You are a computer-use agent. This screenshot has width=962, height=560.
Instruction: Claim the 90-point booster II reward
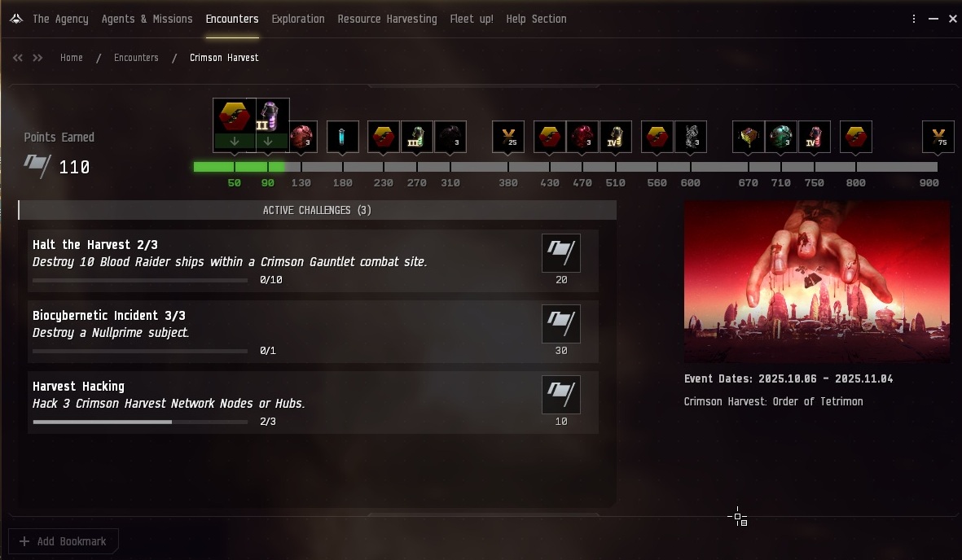click(x=268, y=125)
